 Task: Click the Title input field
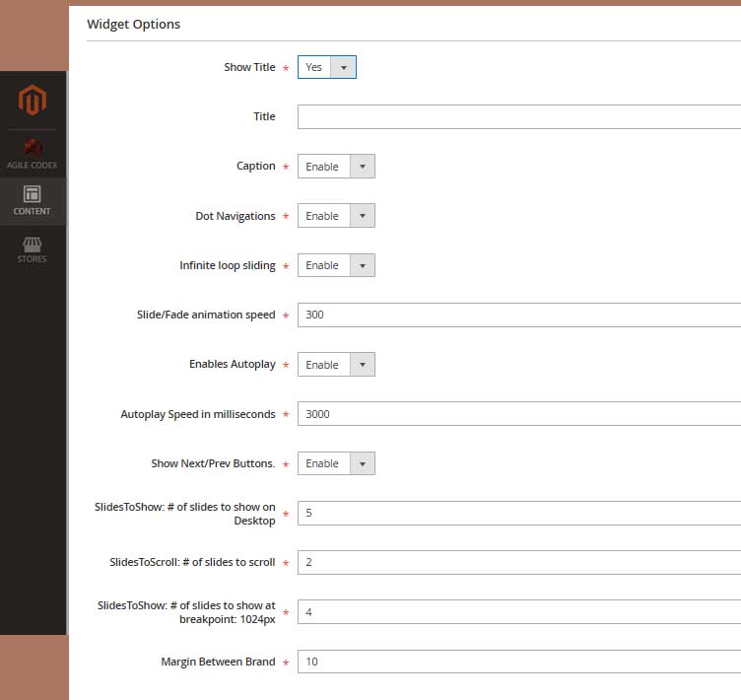click(519, 116)
